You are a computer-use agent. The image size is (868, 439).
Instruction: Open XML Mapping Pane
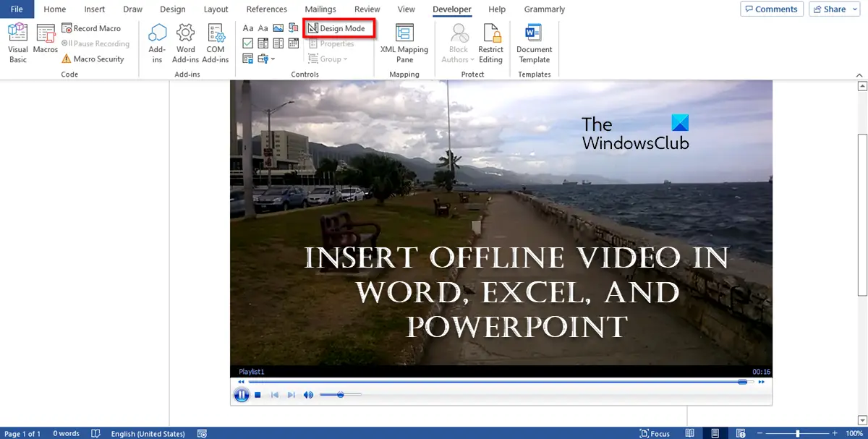click(404, 43)
